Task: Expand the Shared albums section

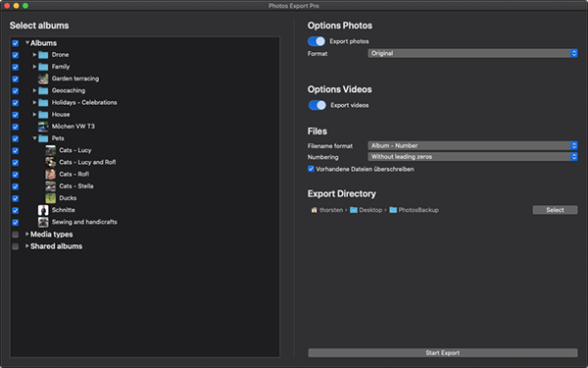Action: point(27,246)
